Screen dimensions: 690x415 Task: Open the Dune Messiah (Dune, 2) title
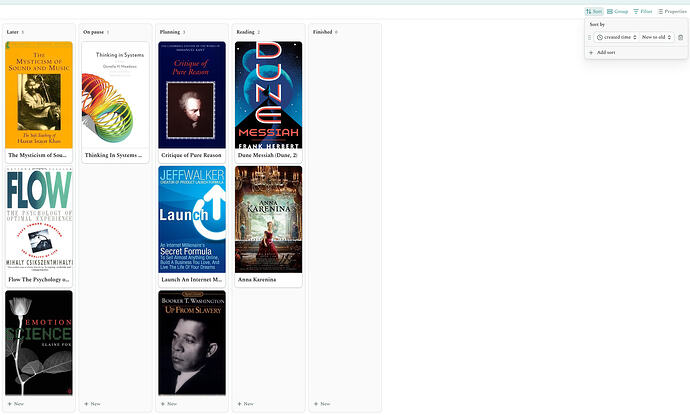(268, 155)
